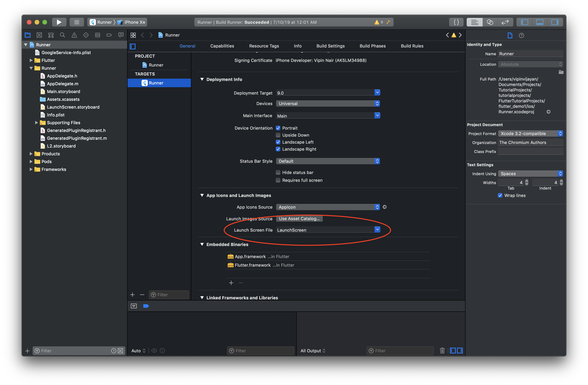The height and width of the screenshot is (385, 588).
Task: Switch to the Info tab
Action: pyautogui.click(x=297, y=46)
